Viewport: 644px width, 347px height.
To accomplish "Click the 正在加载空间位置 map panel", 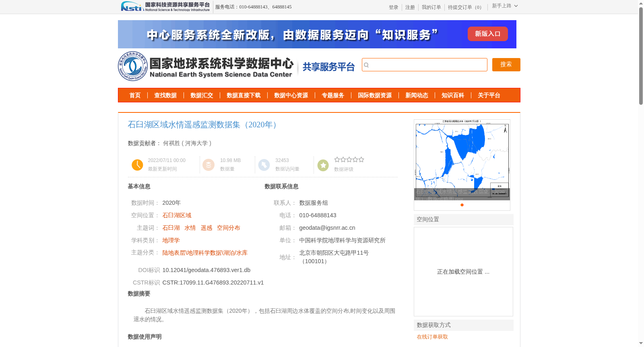I will pyautogui.click(x=463, y=272).
